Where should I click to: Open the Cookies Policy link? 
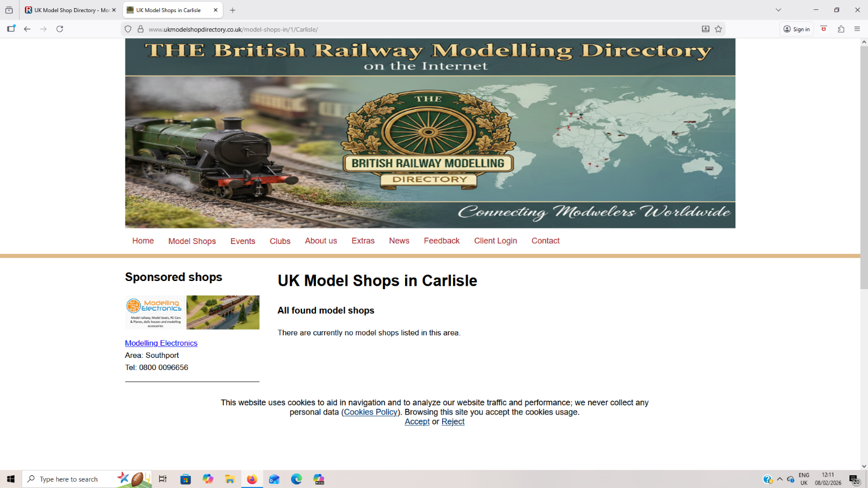click(371, 412)
